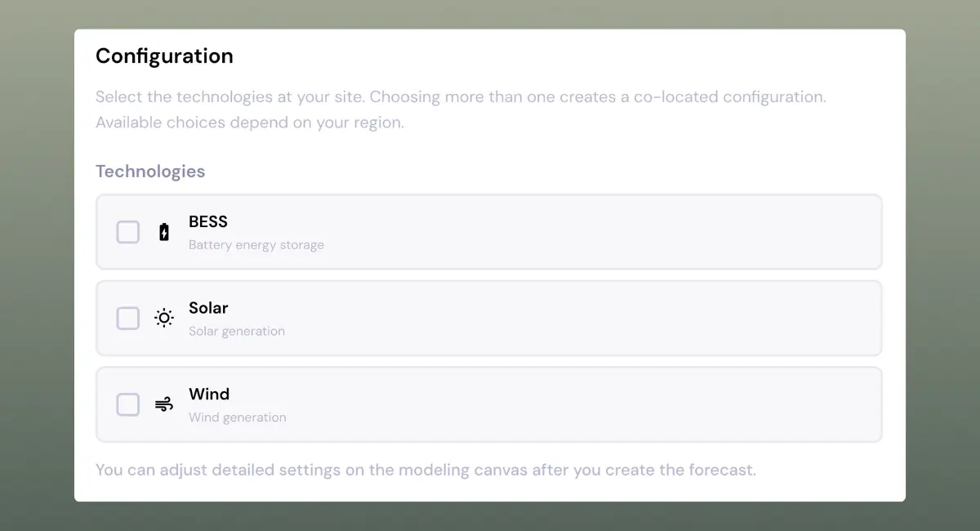Screen dimensions: 980x531
Task: Click the 'Battery energy storage' subtitle
Action: tap(256, 245)
